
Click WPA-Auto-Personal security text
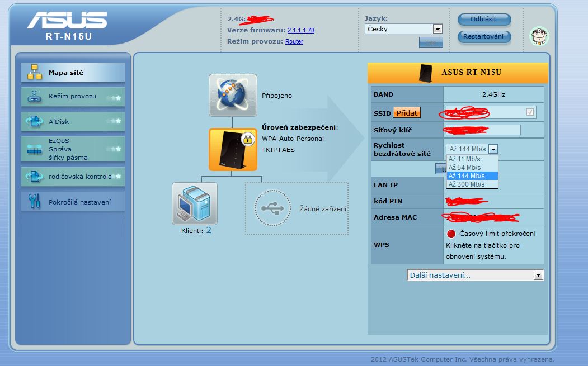[293, 139]
